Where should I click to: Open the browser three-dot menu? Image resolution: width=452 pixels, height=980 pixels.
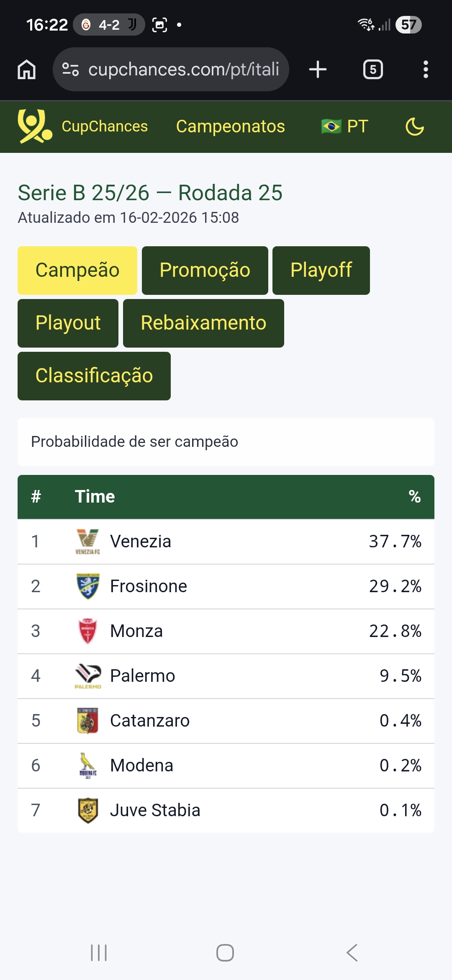[x=426, y=70]
